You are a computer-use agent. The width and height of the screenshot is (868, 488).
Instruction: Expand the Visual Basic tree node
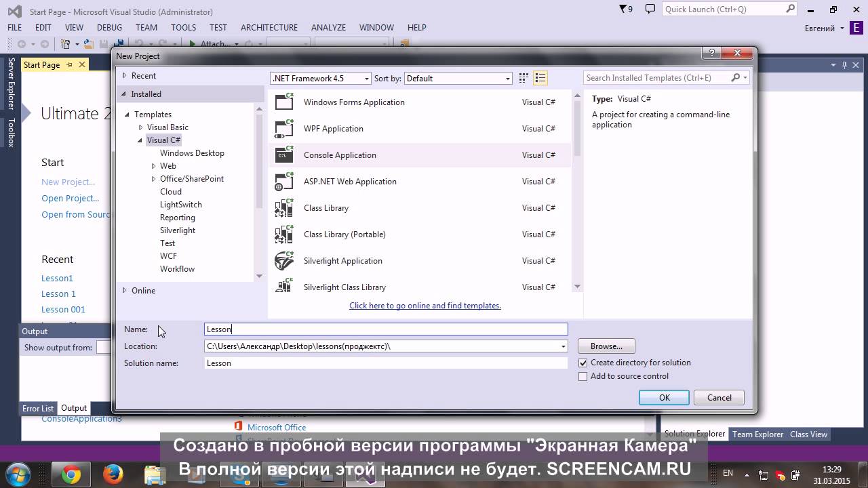point(140,127)
